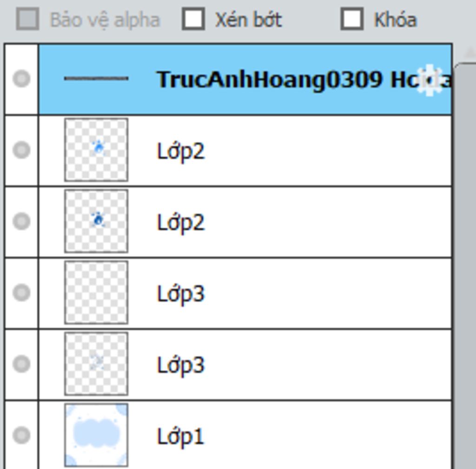Click the upper Lớp2 layer thumbnail

click(96, 150)
